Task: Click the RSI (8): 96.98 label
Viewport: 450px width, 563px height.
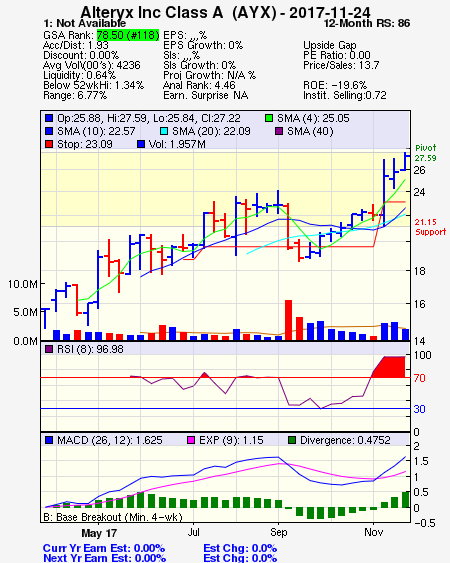Action: 90,349
